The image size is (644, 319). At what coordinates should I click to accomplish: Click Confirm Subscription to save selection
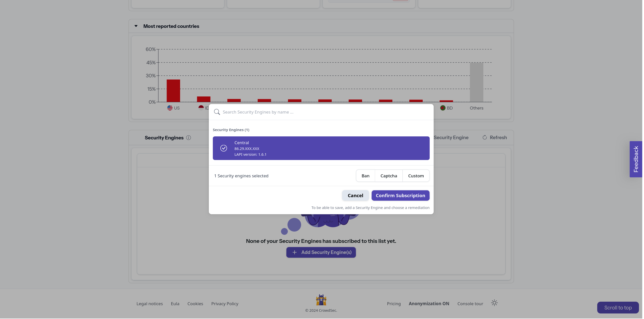pos(400,195)
